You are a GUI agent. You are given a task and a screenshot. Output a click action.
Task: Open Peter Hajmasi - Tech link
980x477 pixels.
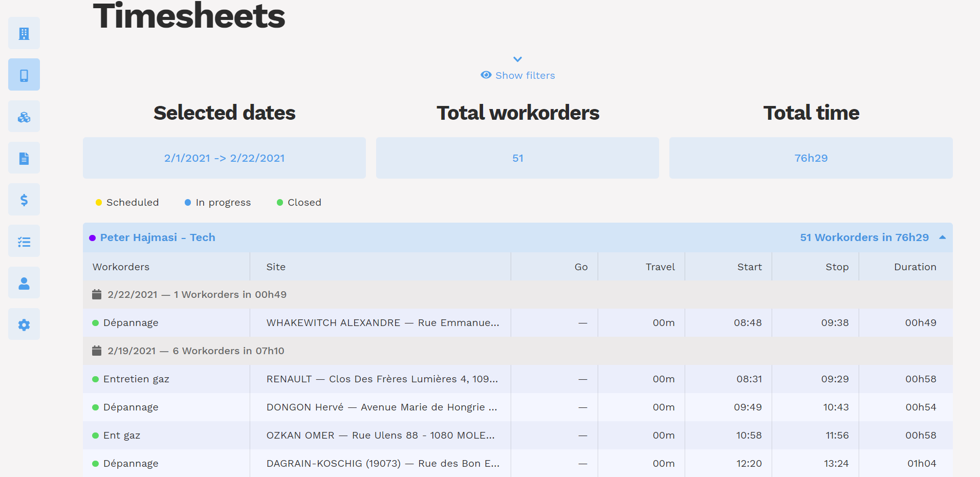157,237
